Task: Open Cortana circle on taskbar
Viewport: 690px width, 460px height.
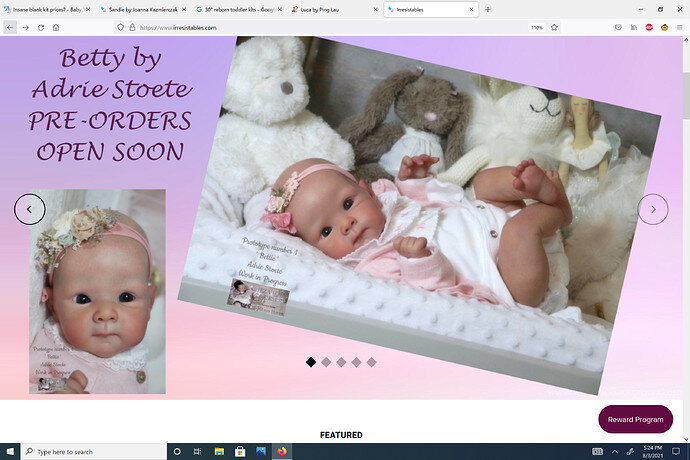Action: click(x=177, y=452)
